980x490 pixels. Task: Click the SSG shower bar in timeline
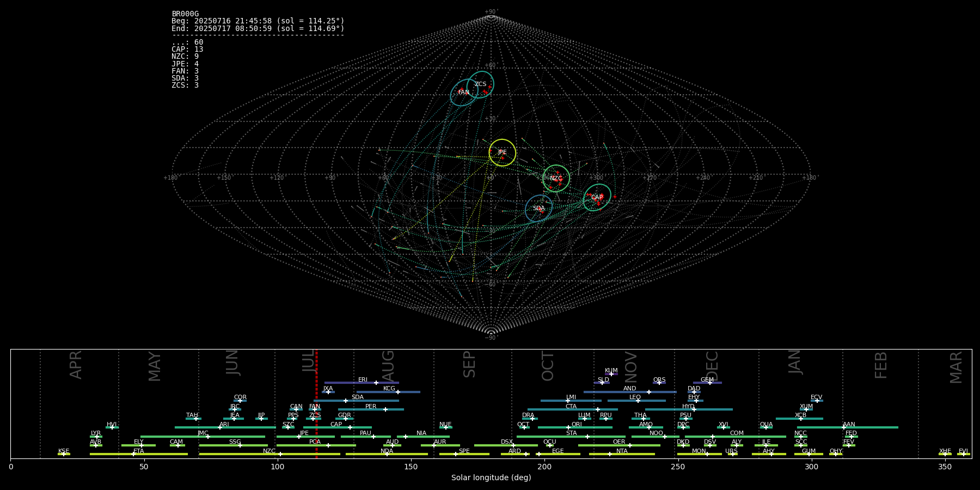click(x=233, y=445)
